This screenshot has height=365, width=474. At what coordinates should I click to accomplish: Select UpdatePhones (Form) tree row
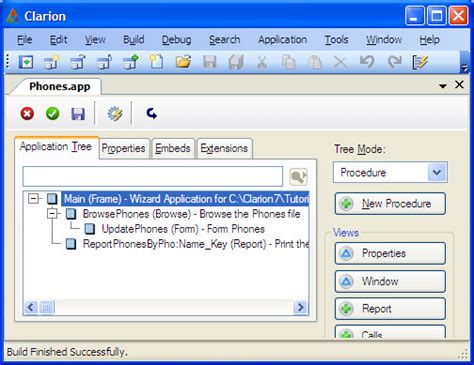click(183, 229)
